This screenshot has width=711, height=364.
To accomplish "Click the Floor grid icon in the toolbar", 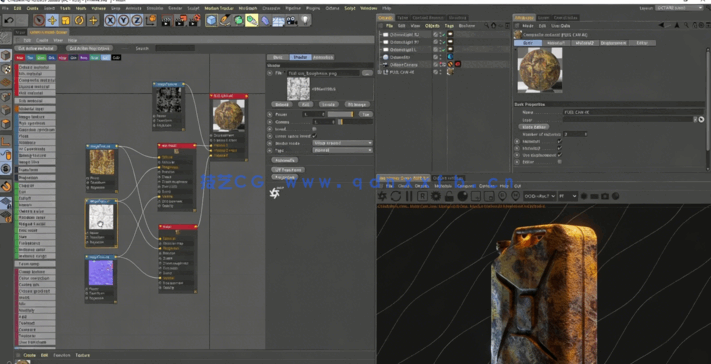I will tap(278, 20).
